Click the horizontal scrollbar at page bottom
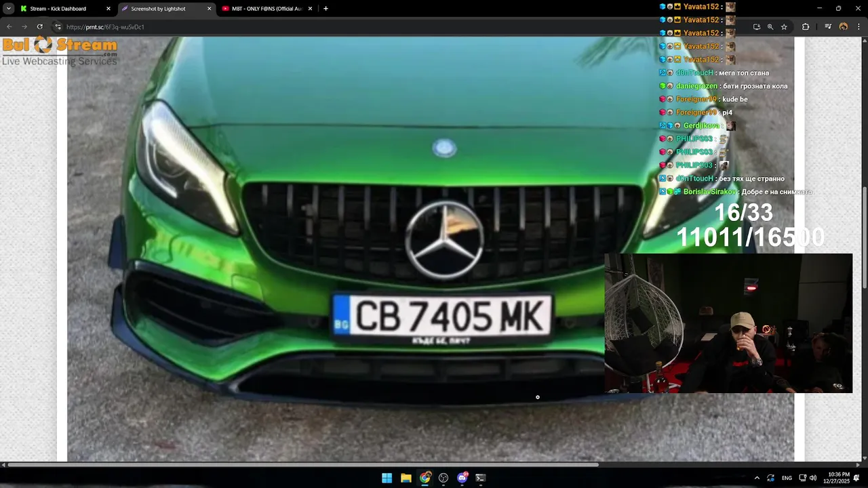The height and width of the screenshot is (488, 868). coord(303,465)
